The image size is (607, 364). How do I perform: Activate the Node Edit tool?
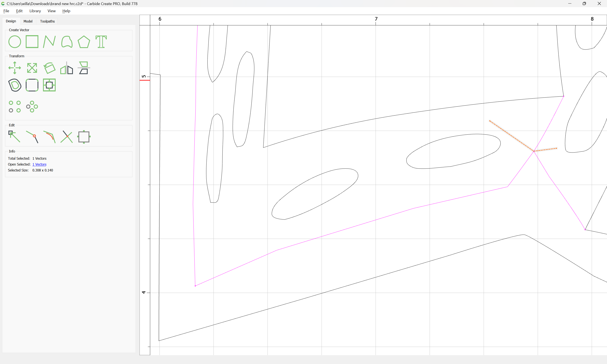coord(14,137)
